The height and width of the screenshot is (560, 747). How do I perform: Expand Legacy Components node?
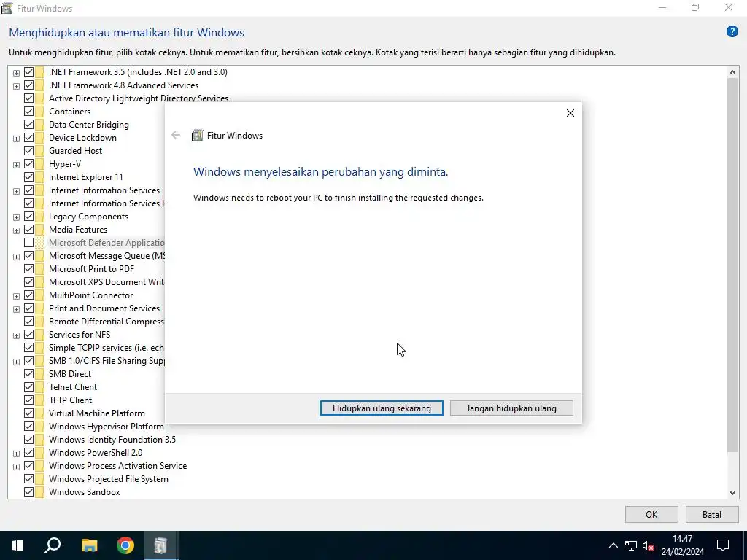click(16, 217)
